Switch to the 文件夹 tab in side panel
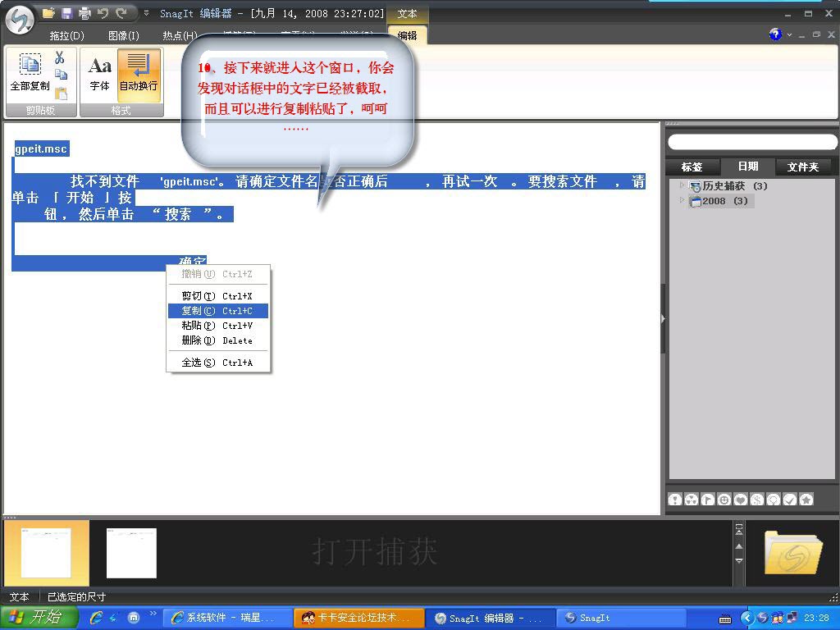Viewport: 840px width, 630px height. point(803,167)
